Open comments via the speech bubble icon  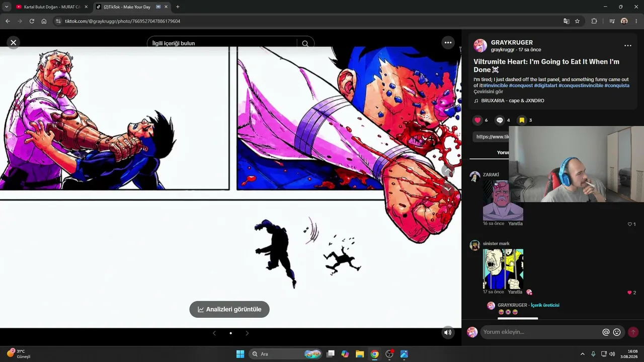(500, 120)
